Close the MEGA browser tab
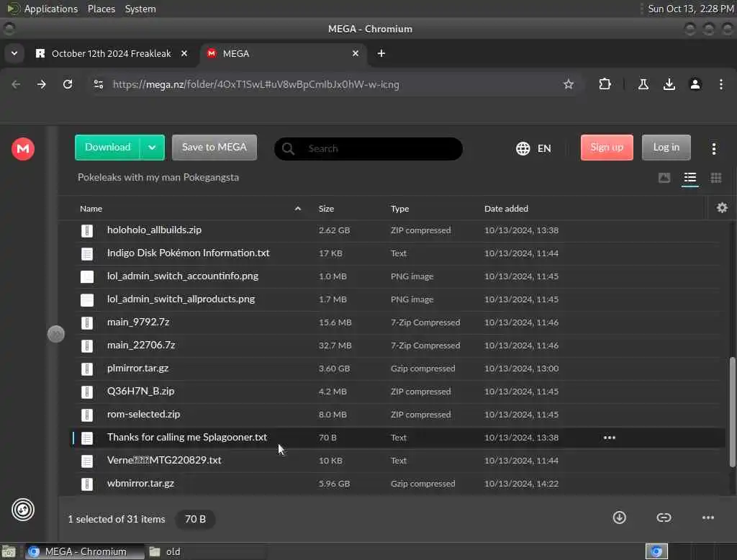 click(x=356, y=53)
